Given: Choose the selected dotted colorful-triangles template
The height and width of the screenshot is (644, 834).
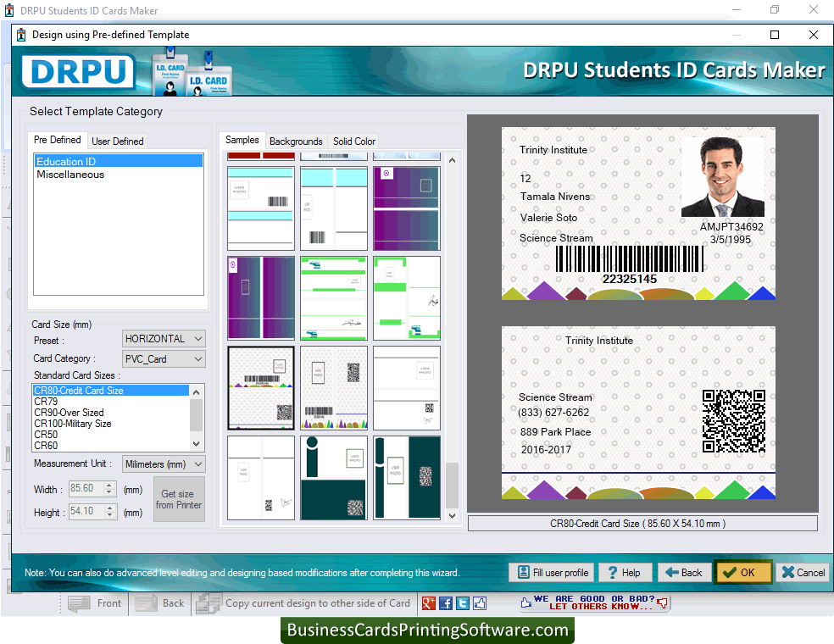Looking at the screenshot, I should (x=261, y=388).
